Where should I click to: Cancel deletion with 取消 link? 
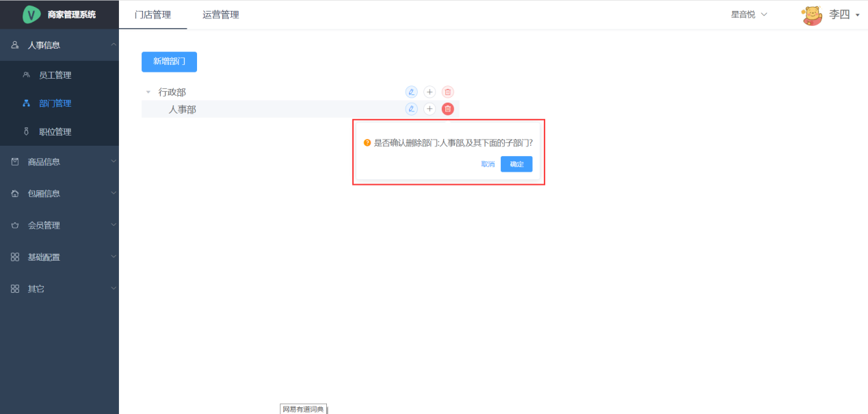pyautogui.click(x=488, y=164)
